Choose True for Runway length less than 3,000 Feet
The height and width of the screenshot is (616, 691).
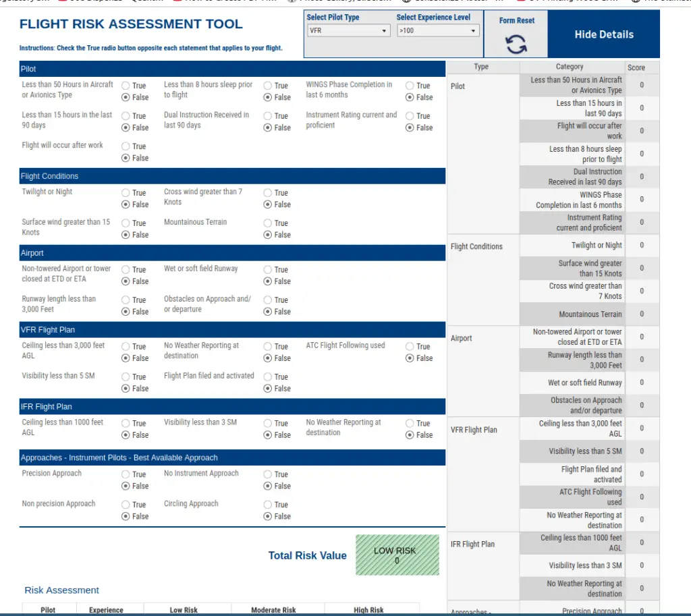126,300
